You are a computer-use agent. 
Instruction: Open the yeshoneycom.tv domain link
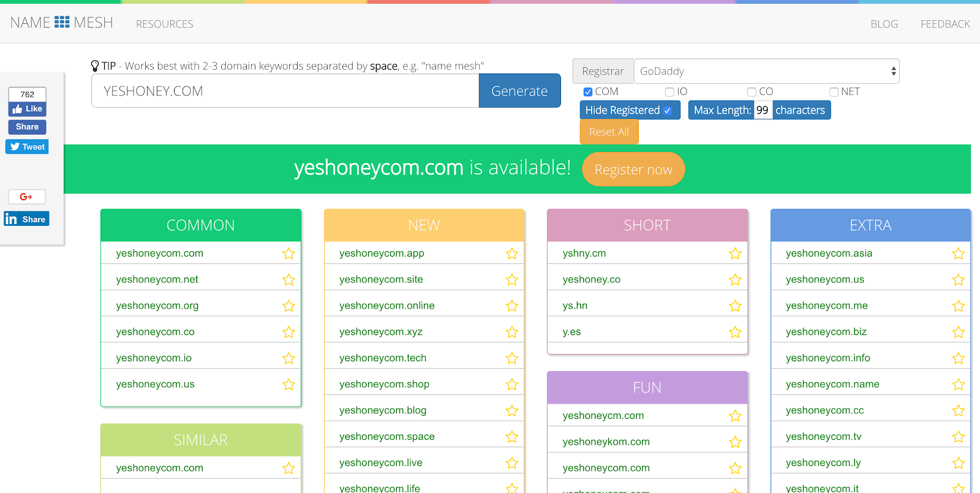point(824,437)
